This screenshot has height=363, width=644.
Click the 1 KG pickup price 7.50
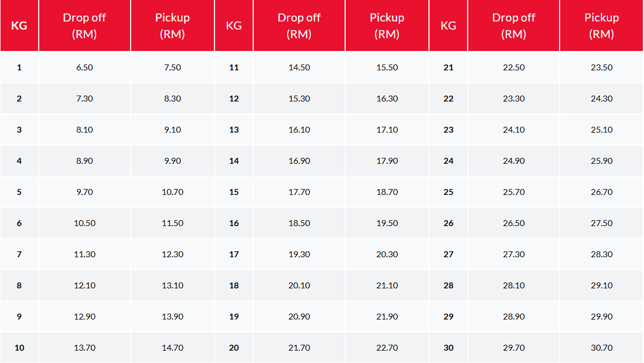pos(173,68)
